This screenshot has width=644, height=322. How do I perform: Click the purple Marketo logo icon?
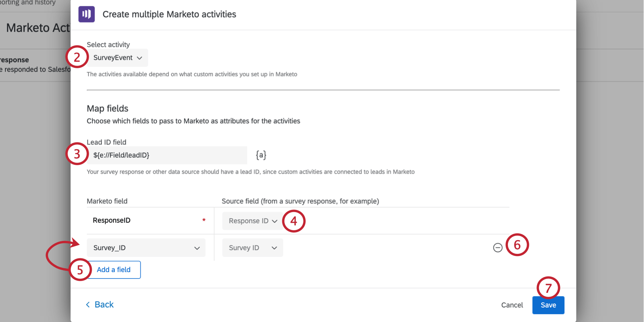pos(86,14)
